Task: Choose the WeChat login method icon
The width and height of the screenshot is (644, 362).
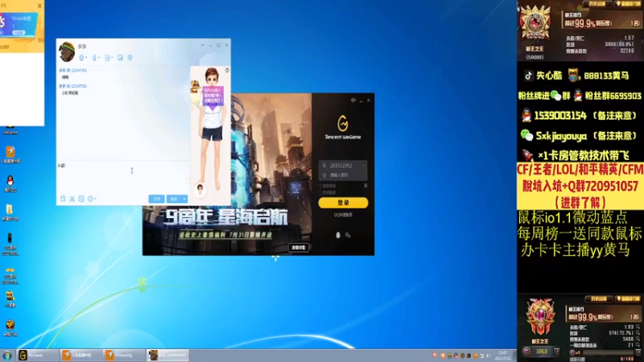Action: click(x=348, y=235)
